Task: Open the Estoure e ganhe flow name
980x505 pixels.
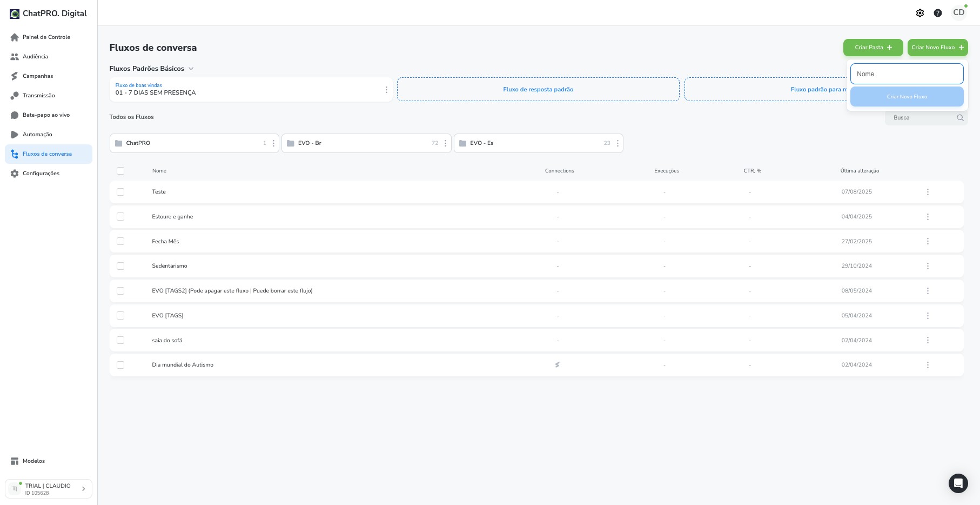Action: coord(172,217)
